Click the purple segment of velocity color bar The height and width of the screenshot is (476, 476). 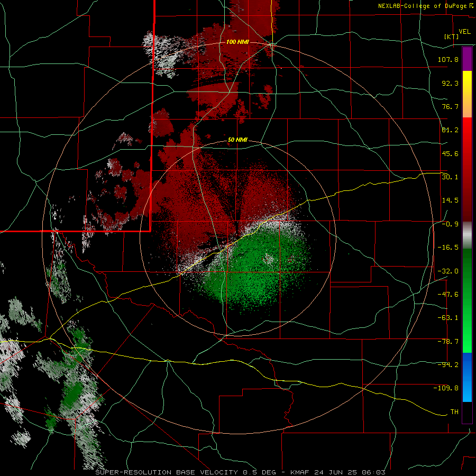467,59
